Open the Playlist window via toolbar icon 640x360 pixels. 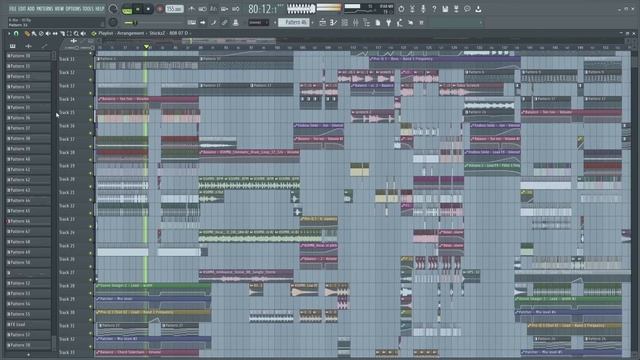(322, 23)
